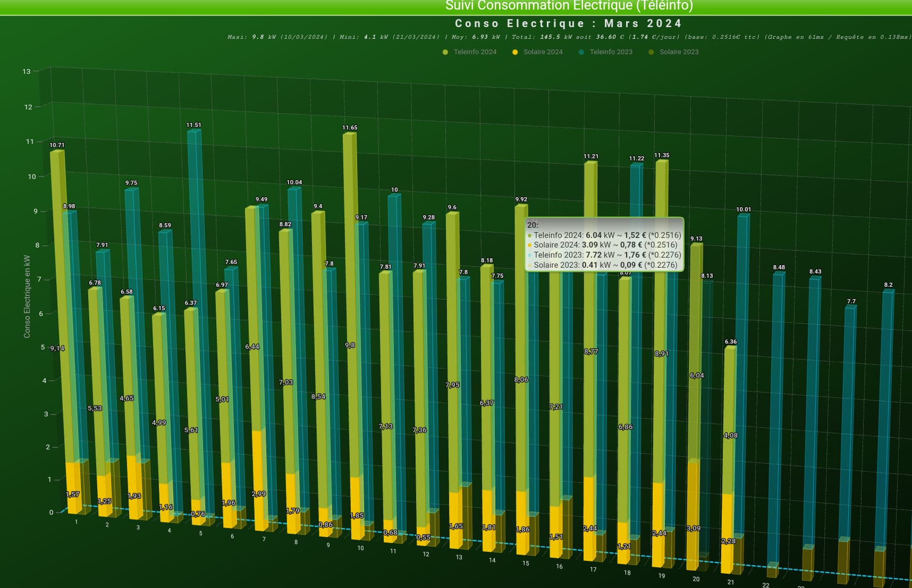Image resolution: width=912 pixels, height=588 pixels.
Task: Click the horizontal axis day label '16'
Action: click(x=559, y=567)
